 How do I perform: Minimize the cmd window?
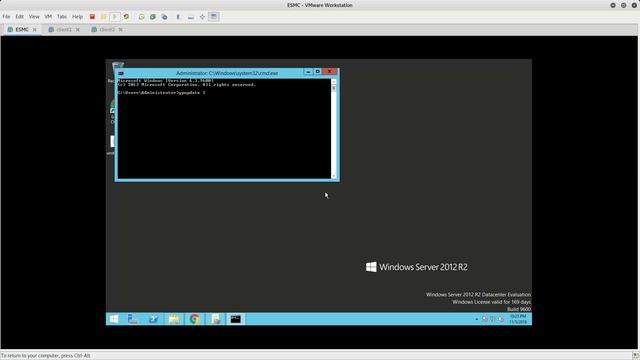308,71
